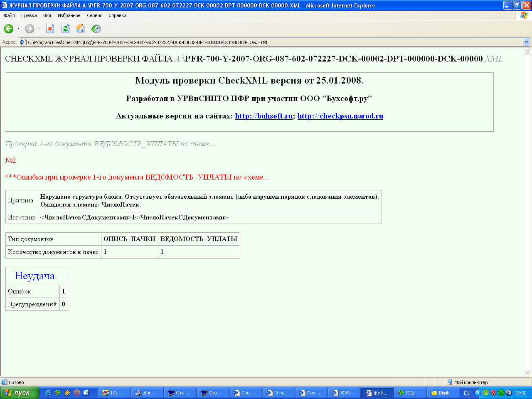Launch the red @ icon in Quick Launch
The height and width of the screenshot is (399, 532).
[77, 393]
